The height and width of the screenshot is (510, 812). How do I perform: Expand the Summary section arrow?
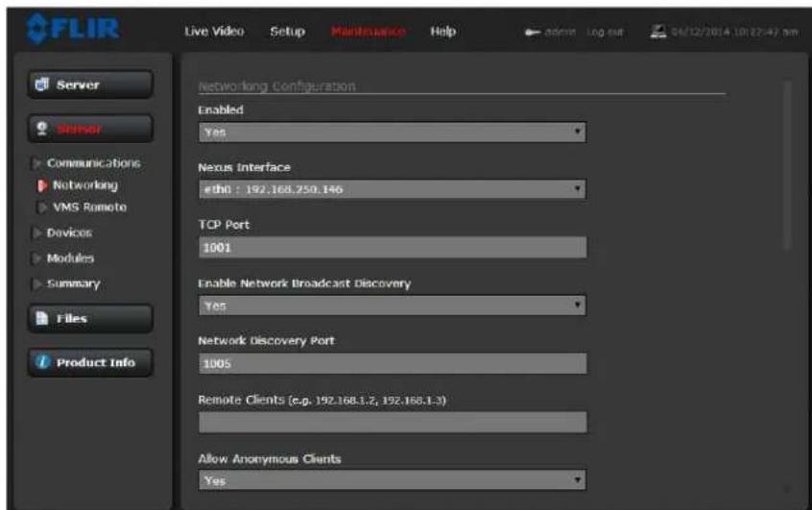coord(36,283)
